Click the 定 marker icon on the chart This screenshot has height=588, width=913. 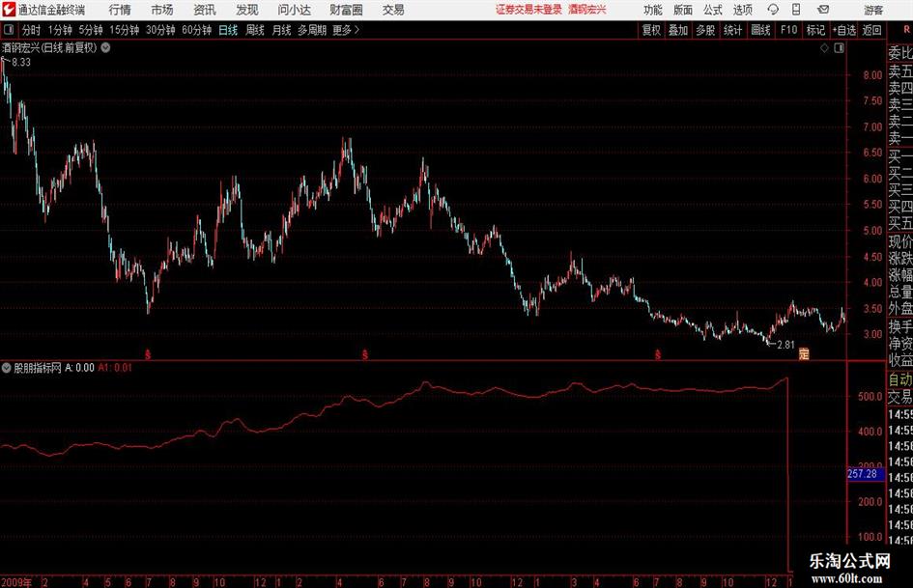coord(804,353)
